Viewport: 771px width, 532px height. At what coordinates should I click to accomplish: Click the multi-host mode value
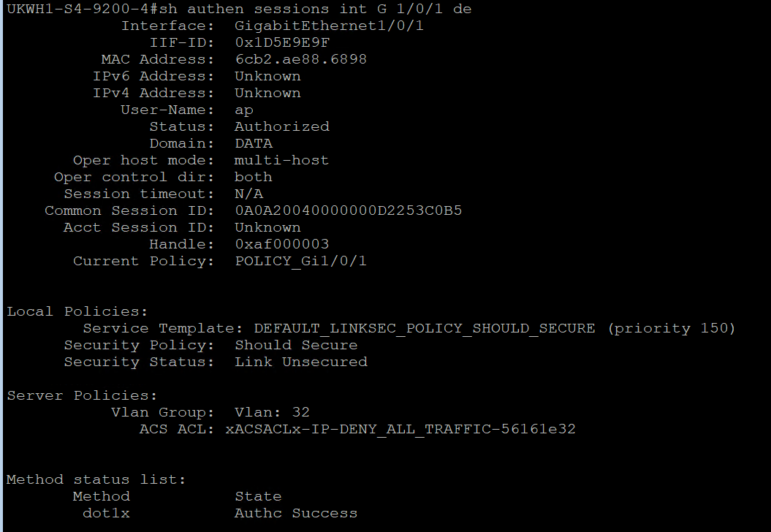click(282, 160)
